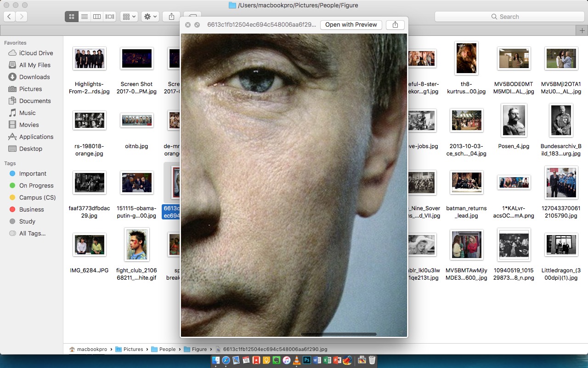Image resolution: width=588 pixels, height=368 pixels.
Task: Select the blue Important tag
Action: [x=28, y=173]
